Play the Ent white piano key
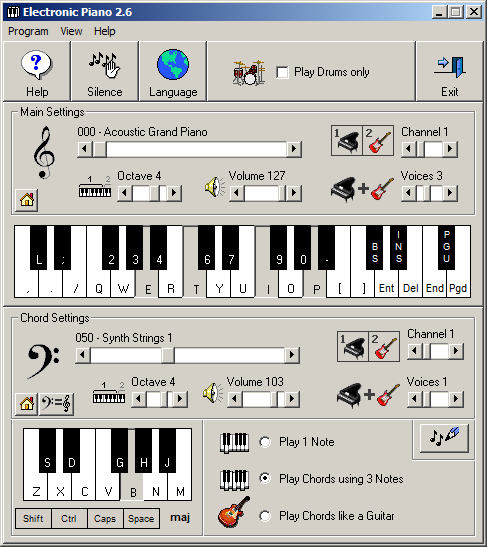 [387, 284]
